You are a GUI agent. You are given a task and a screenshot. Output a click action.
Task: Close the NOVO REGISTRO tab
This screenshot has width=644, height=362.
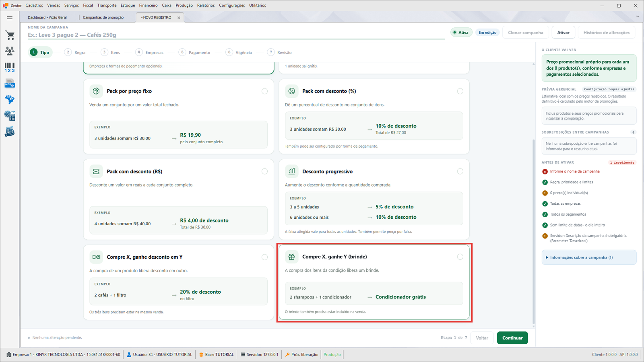179,18
